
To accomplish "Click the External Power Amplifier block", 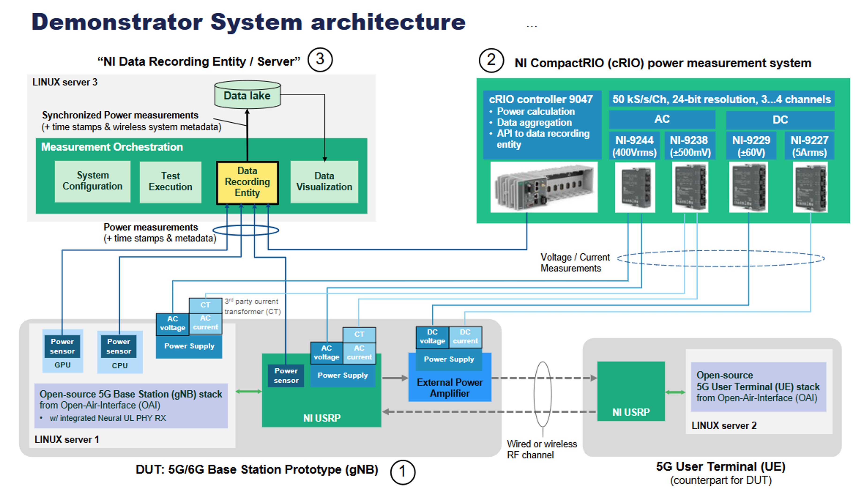I will coord(449,388).
